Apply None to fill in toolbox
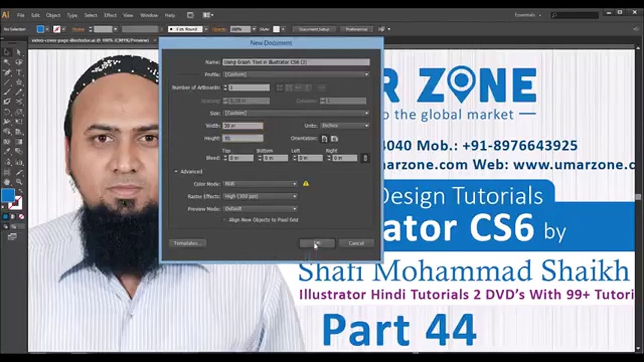The height and width of the screenshot is (362, 644). coord(21,217)
